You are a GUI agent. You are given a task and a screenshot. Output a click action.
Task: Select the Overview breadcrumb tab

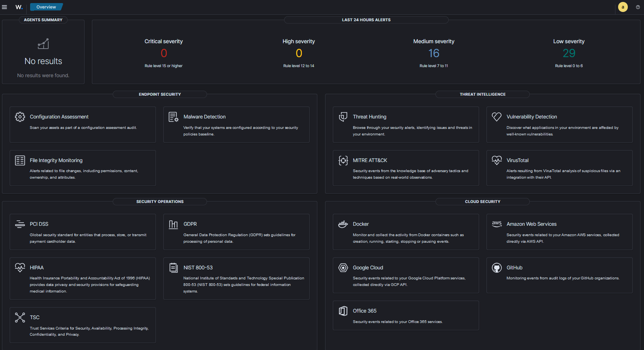pos(46,7)
